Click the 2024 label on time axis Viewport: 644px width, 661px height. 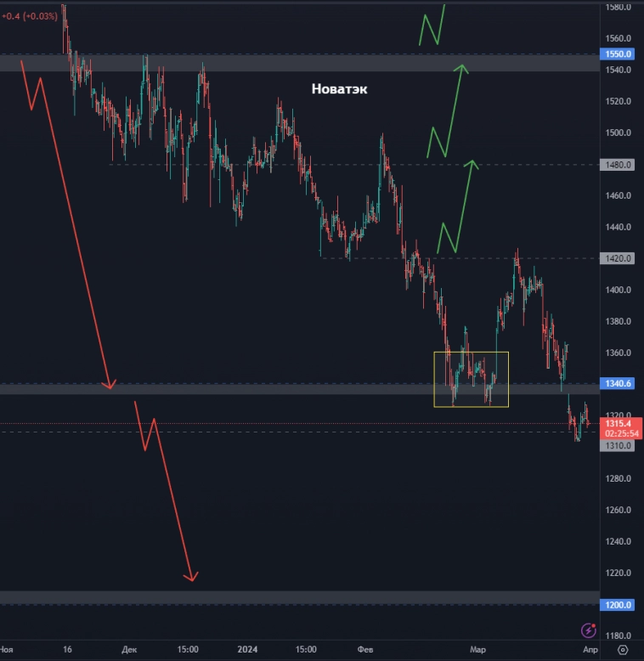[246, 650]
